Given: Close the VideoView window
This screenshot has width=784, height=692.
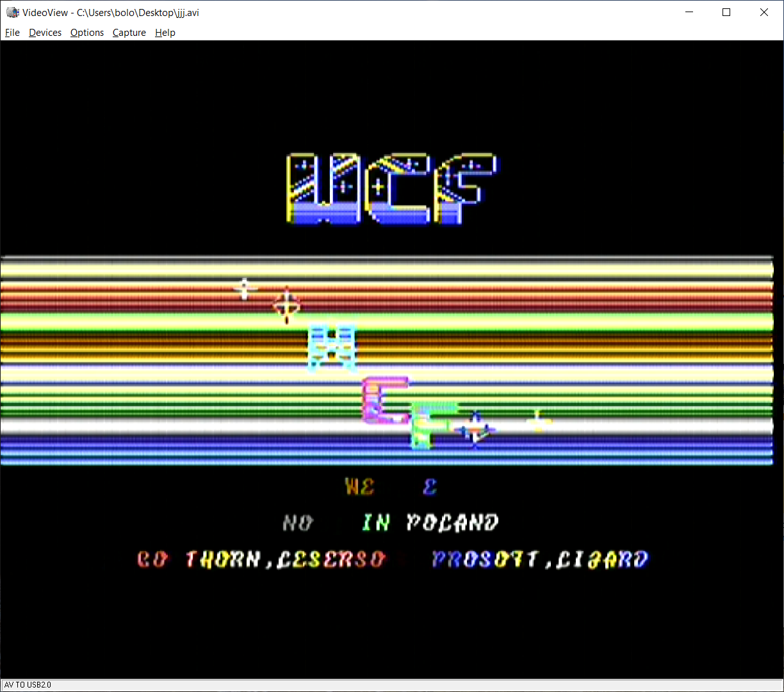Looking at the screenshot, I should pos(764,12).
